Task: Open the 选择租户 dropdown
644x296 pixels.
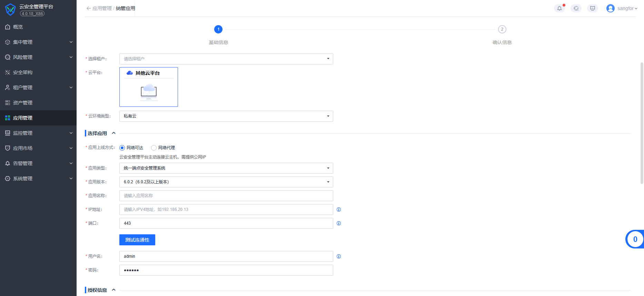Action: 226,59
